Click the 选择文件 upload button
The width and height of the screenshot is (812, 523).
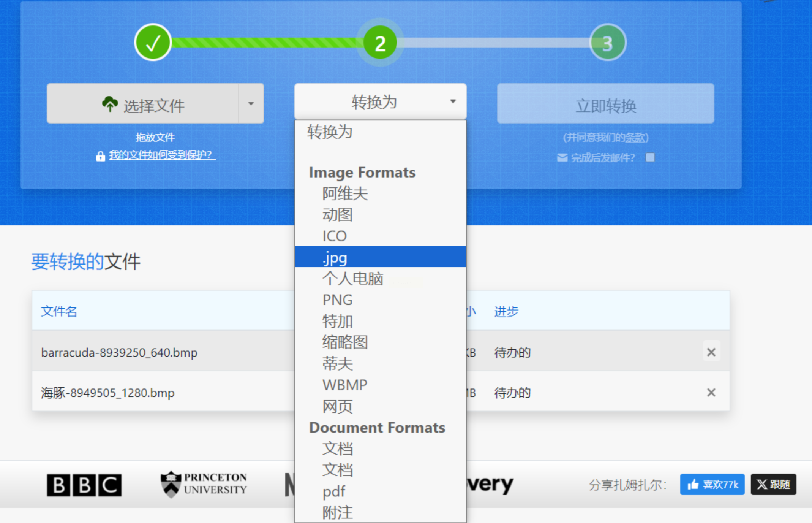[x=143, y=103]
